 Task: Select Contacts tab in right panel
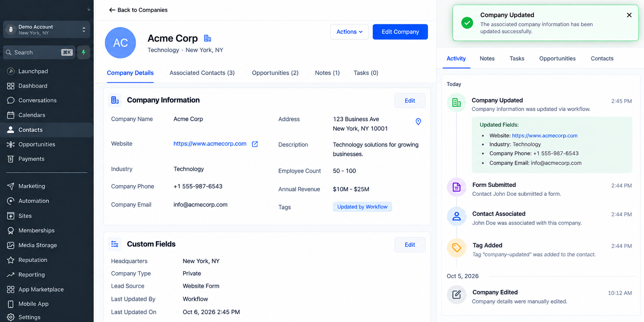pos(602,58)
